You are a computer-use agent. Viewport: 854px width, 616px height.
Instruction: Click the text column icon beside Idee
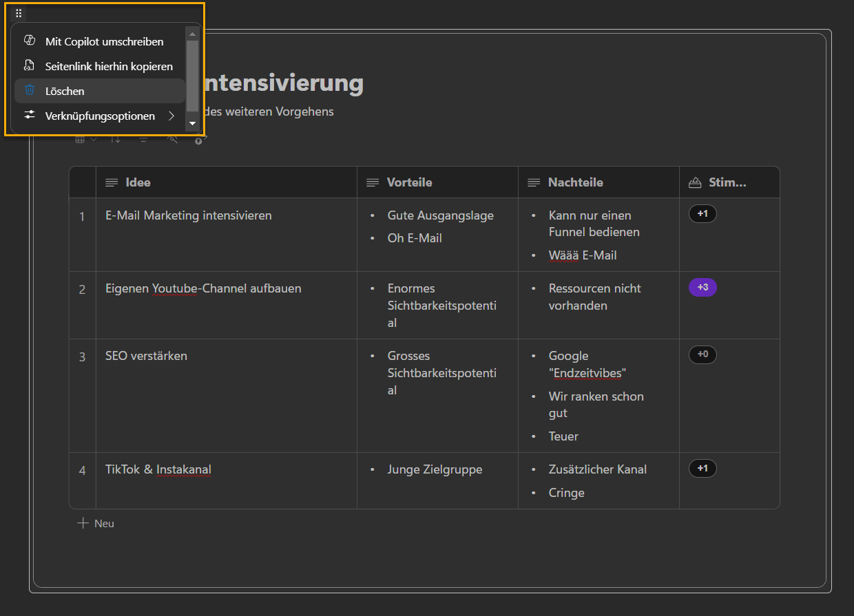pos(112,182)
